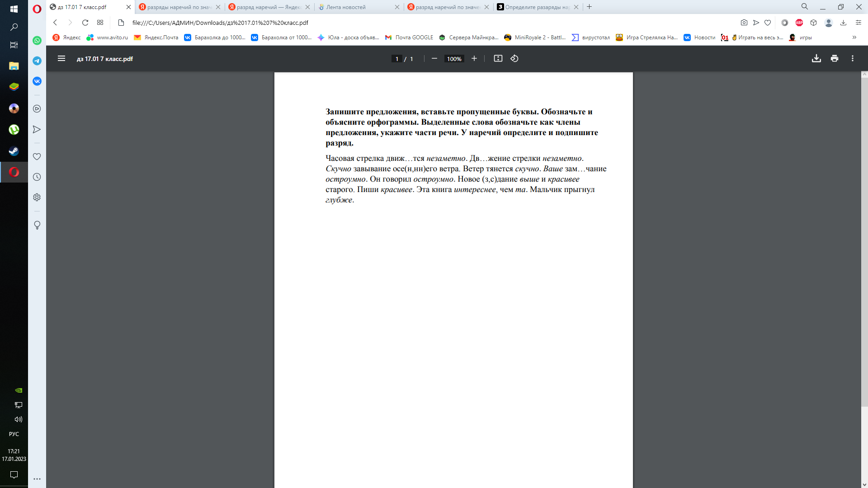Screen dimensions: 868x488
Task: Open VK messenger in Opera sidebar
Action: (x=37, y=81)
